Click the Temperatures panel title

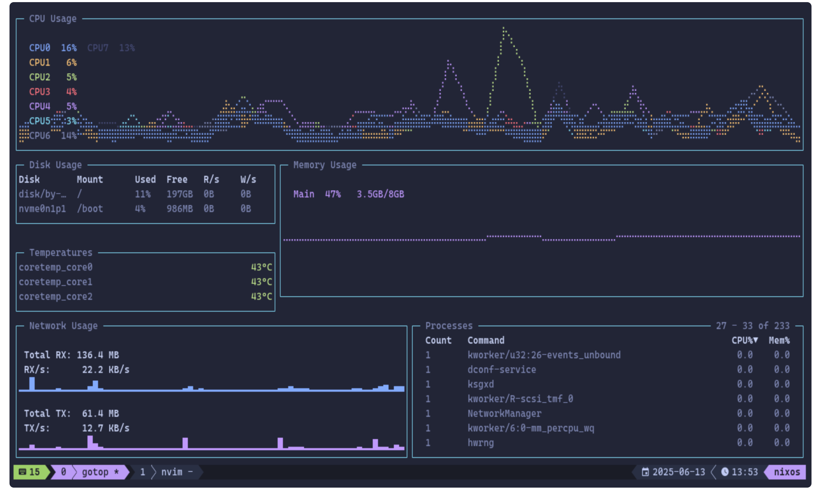click(61, 252)
